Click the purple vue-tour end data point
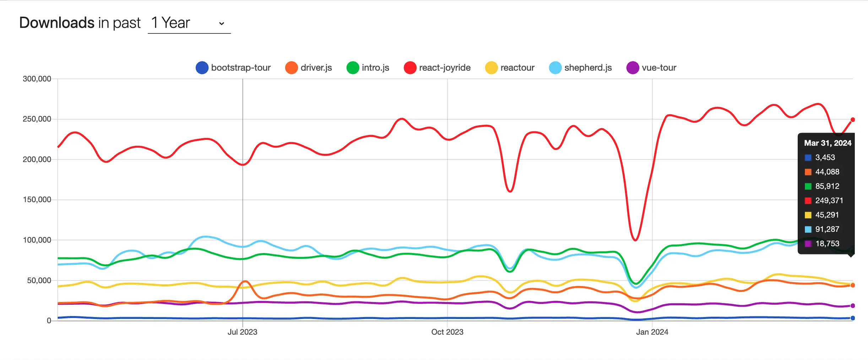This screenshot has height=360, width=868. point(852,306)
